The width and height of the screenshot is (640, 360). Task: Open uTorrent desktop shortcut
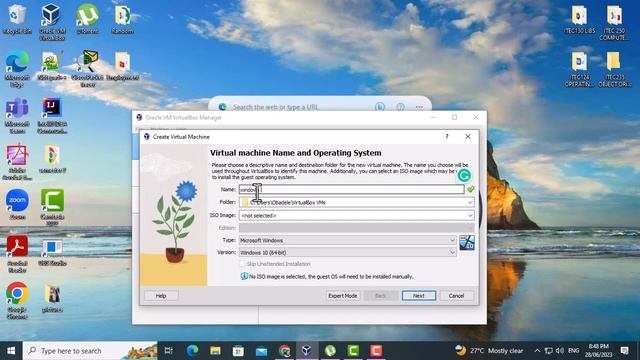tap(87, 18)
